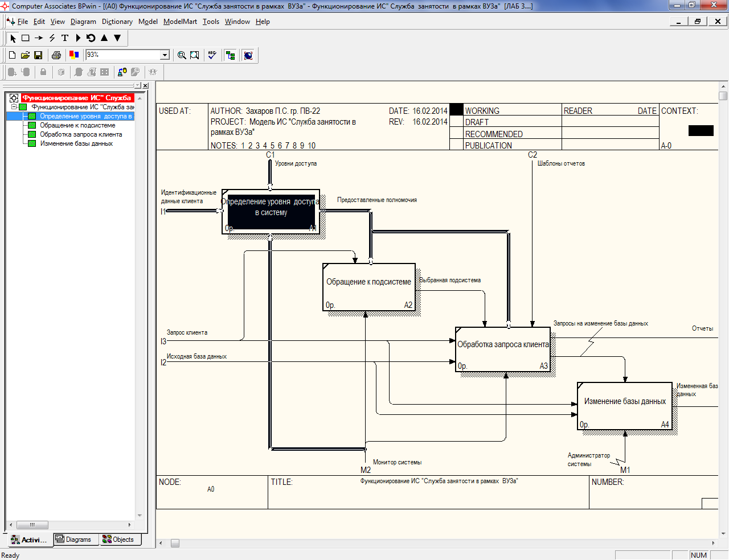This screenshot has height=560, width=729.
Task: Select 'Обработка запроса клиента' in tree
Action: 81,134
